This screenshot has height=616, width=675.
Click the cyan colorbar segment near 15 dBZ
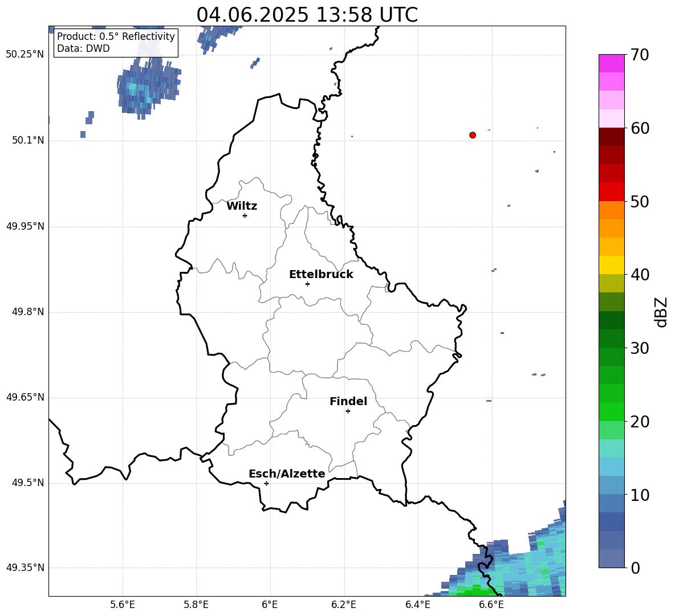click(x=611, y=448)
